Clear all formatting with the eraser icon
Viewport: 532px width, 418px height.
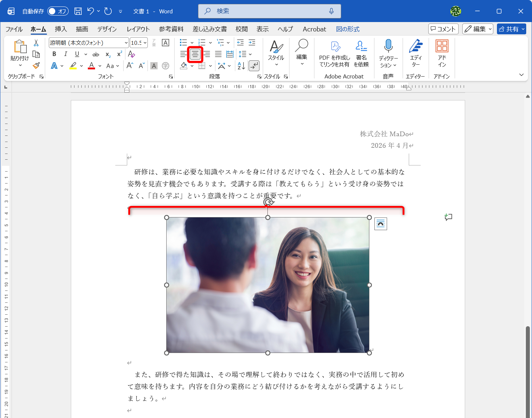(x=131, y=54)
